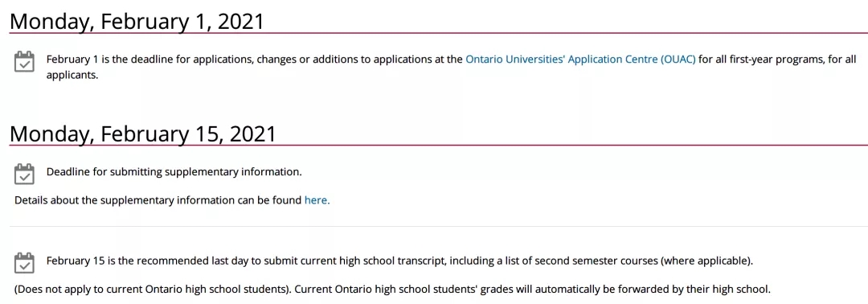Screen dimensions: 868x304
Task: Click 'Deadline for submitting supplementary information.' text
Action: click(x=174, y=171)
